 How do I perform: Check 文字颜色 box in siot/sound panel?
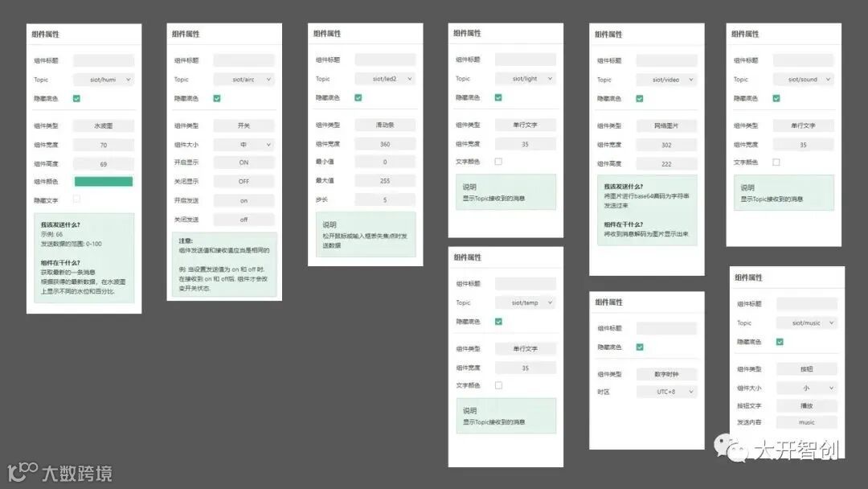[776, 162]
